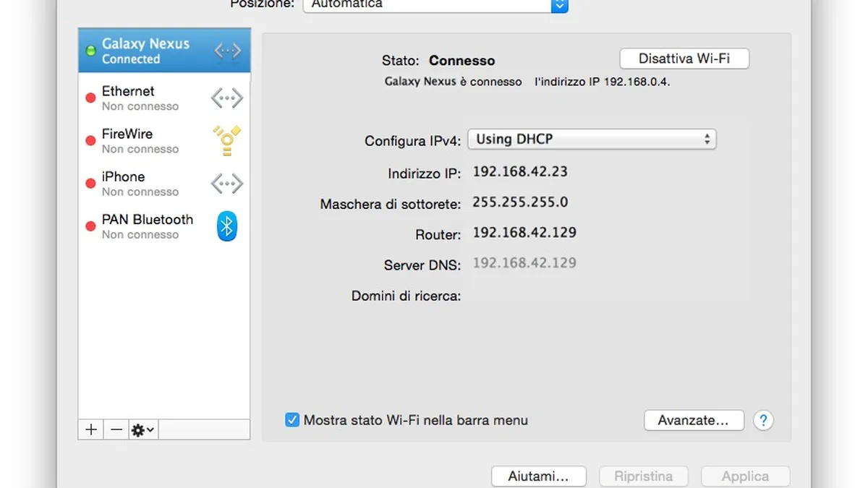Remove the selected service with minus

[x=116, y=429]
